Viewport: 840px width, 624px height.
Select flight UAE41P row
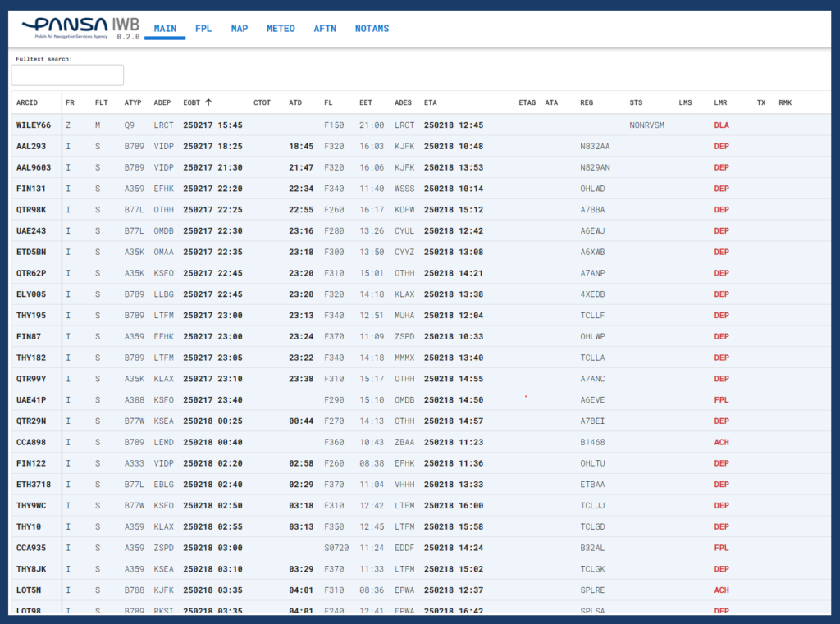coord(31,400)
